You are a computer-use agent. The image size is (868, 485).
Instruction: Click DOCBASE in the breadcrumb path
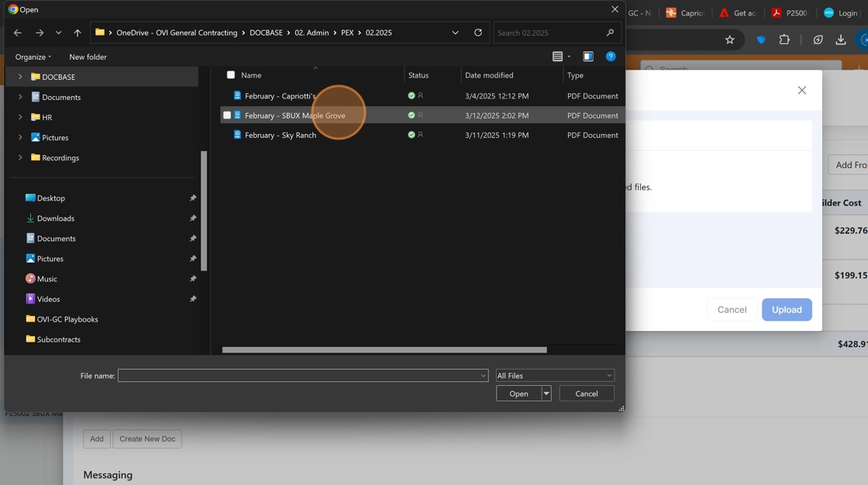[266, 33]
